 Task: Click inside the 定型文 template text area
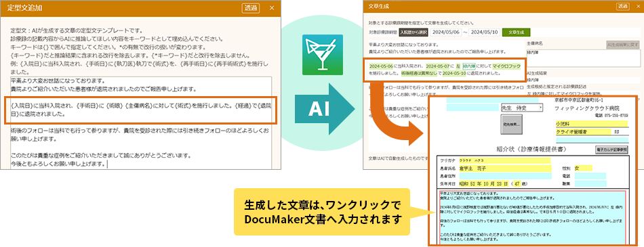tap(141, 122)
